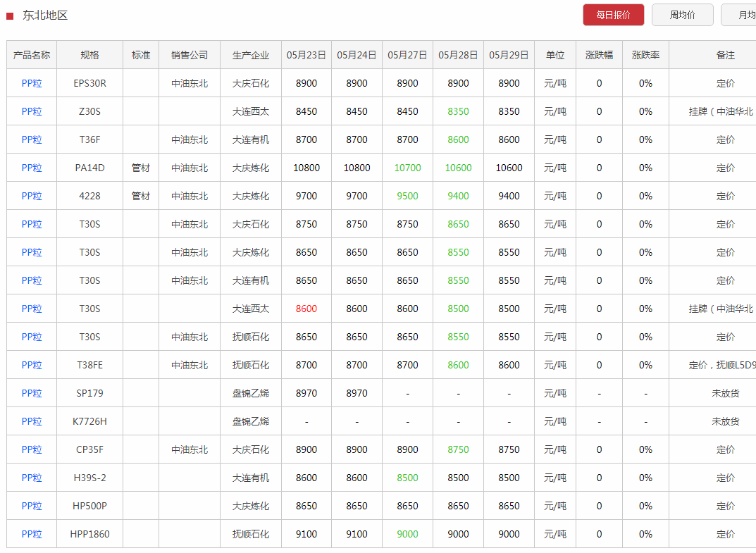Open the PP粒 link for K7726H
The image size is (756, 553).
32,421
